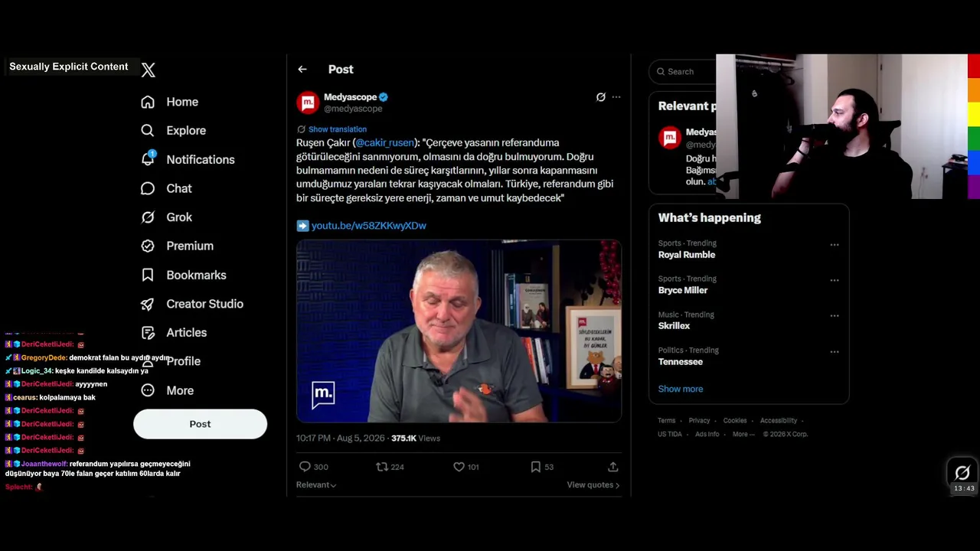Screen dimensions: 980x551
Task: Open the Terms footer link
Action: tap(667, 420)
